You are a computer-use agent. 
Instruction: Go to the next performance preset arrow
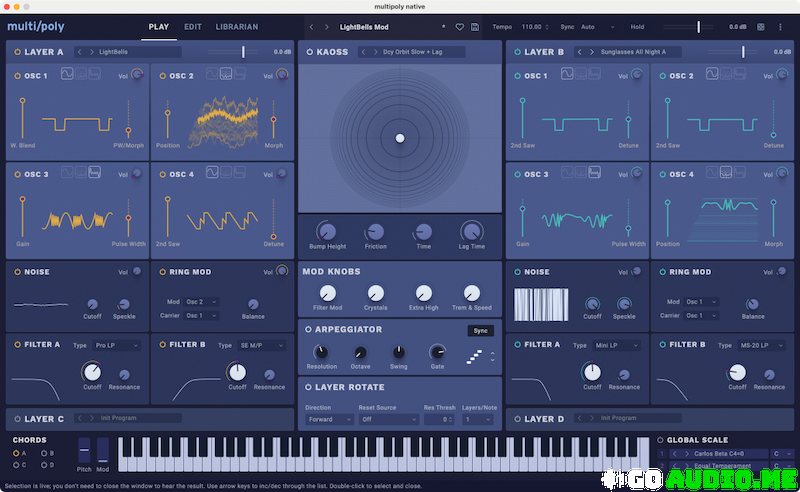pyautogui.click(x=327, y=27)
